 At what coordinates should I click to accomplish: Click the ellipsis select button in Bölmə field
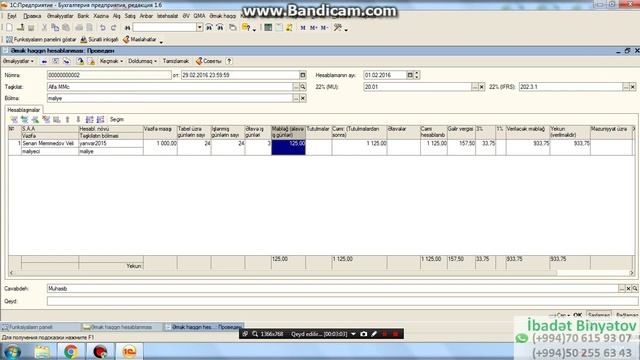tap(296, 98)
